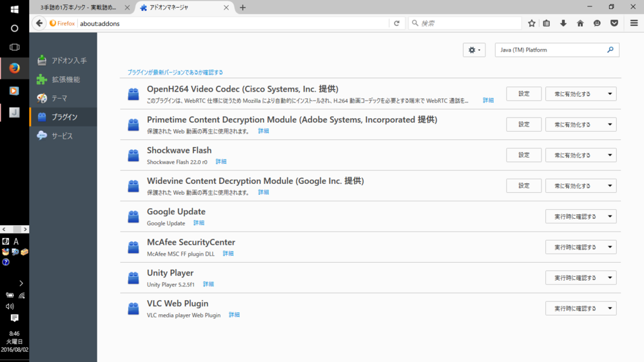Open Unity Player activation dropdown

coord(581,277)
